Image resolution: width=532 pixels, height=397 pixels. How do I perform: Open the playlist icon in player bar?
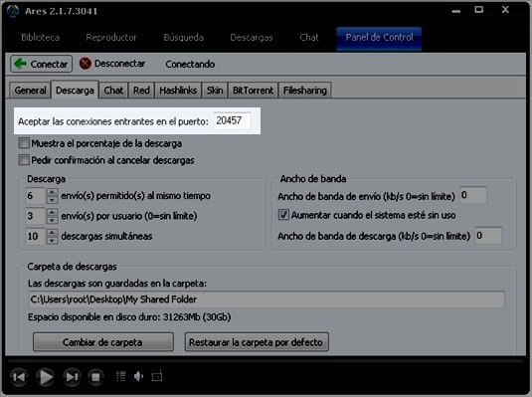pos(120,376)
